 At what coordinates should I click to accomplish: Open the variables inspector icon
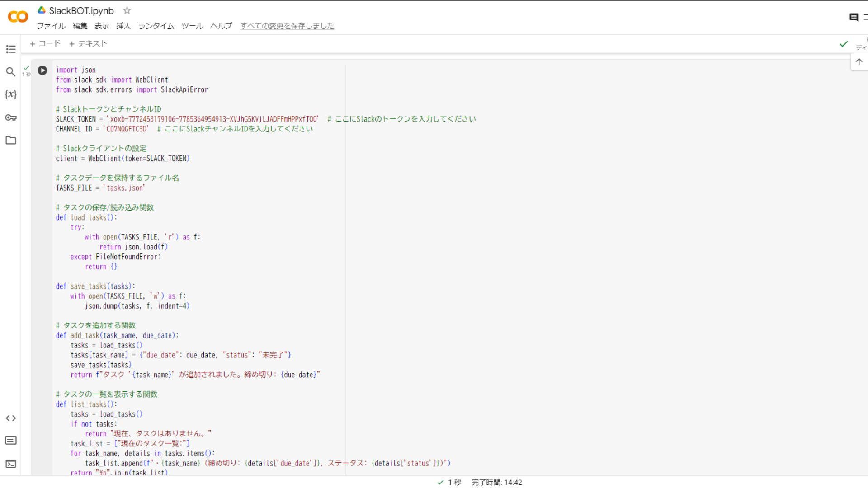(11, 94)
